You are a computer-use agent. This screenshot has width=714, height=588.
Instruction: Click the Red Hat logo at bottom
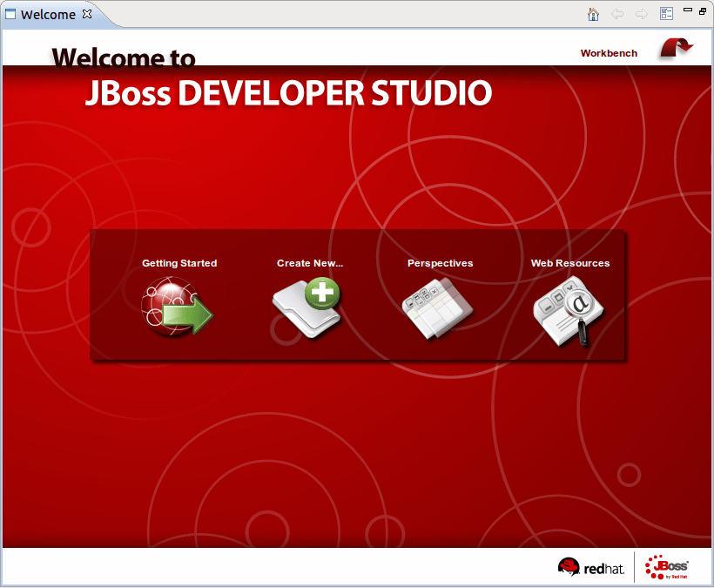(591, 566)
